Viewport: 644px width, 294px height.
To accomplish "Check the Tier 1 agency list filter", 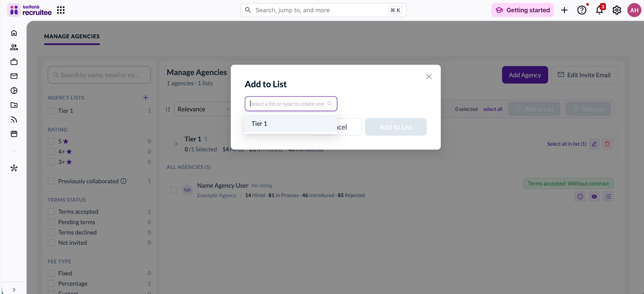I will pos(51,110).
